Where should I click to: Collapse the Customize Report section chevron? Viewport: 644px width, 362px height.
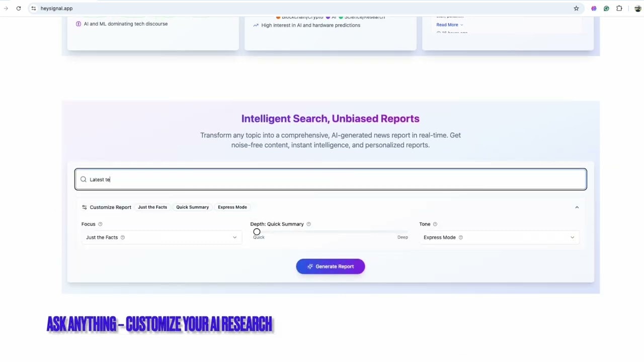coord(577,207)
